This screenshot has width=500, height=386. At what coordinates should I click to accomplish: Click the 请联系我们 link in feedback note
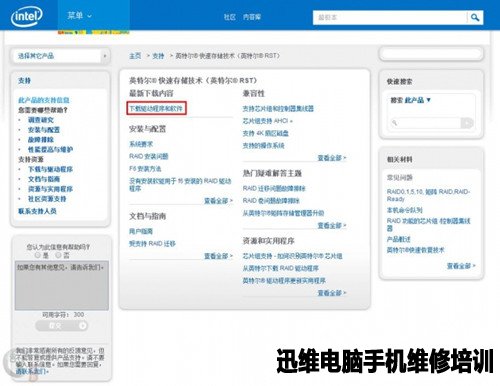click(32, 372)
